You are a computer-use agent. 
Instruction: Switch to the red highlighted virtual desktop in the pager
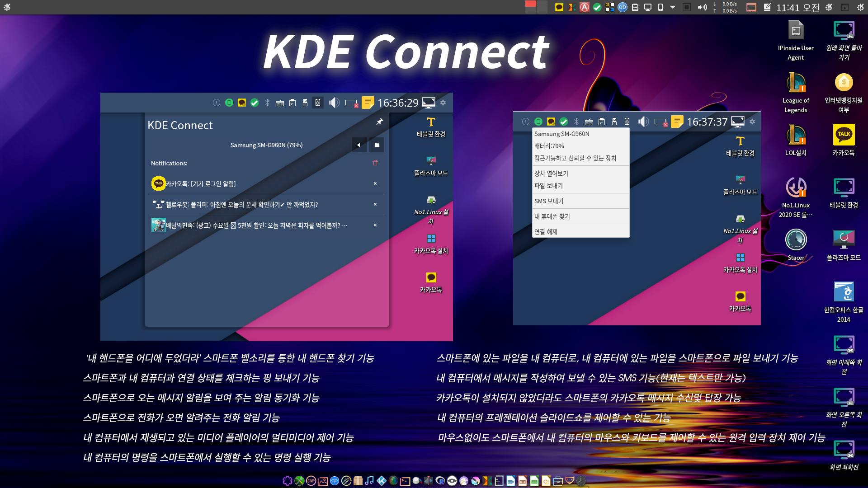(531, 4)
